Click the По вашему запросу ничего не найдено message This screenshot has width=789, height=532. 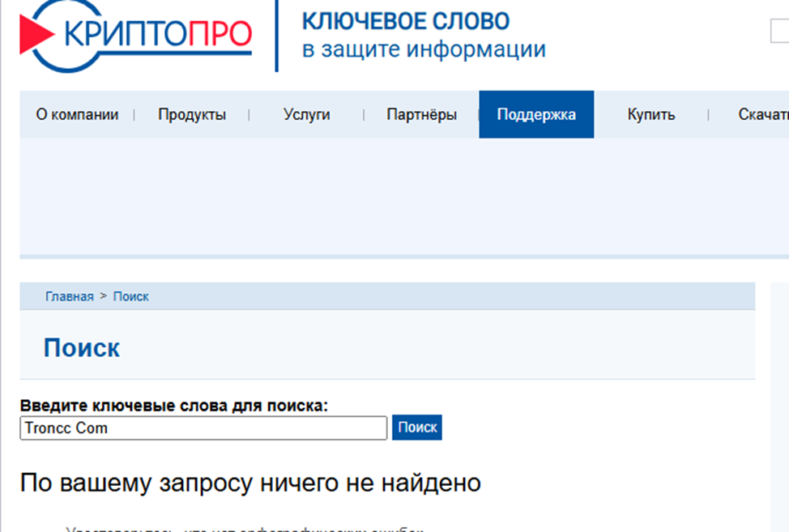coord(250,483)
